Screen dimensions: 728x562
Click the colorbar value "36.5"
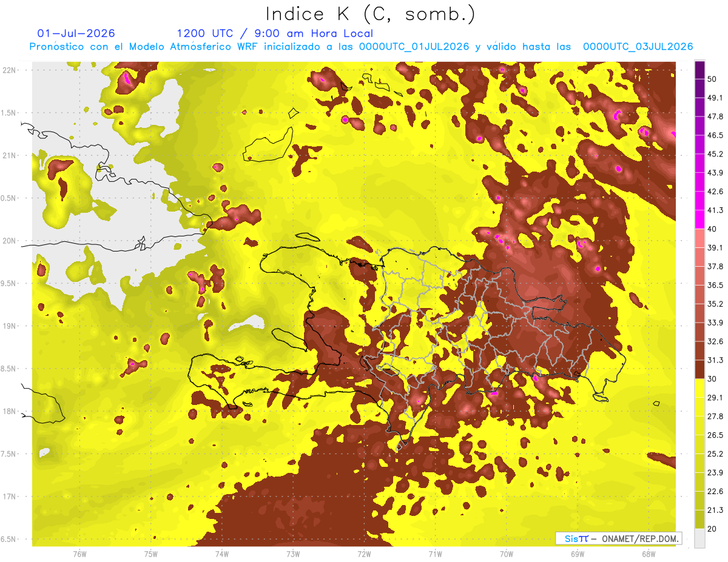[715, 285]
